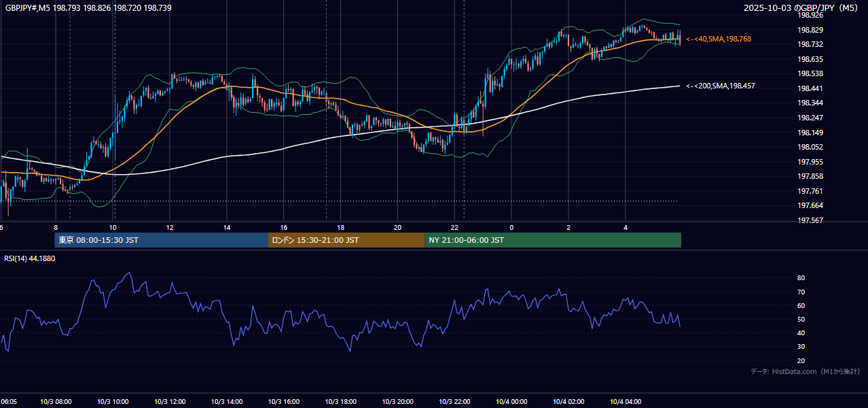Click the 10/3 08:00 time axis label
868x408 pixels.
pyautogui.click(x=56, y=401)
